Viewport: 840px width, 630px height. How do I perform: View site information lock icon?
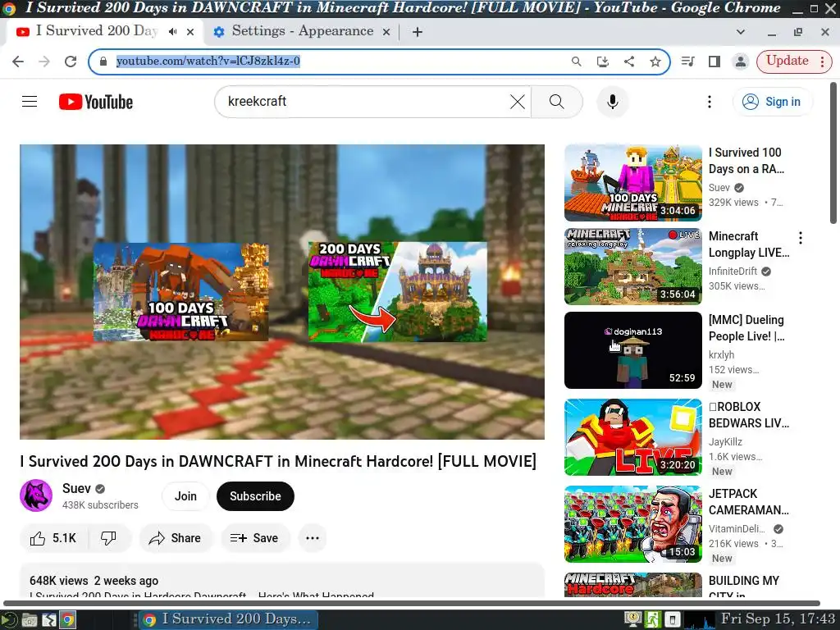[x=103, y=61]
